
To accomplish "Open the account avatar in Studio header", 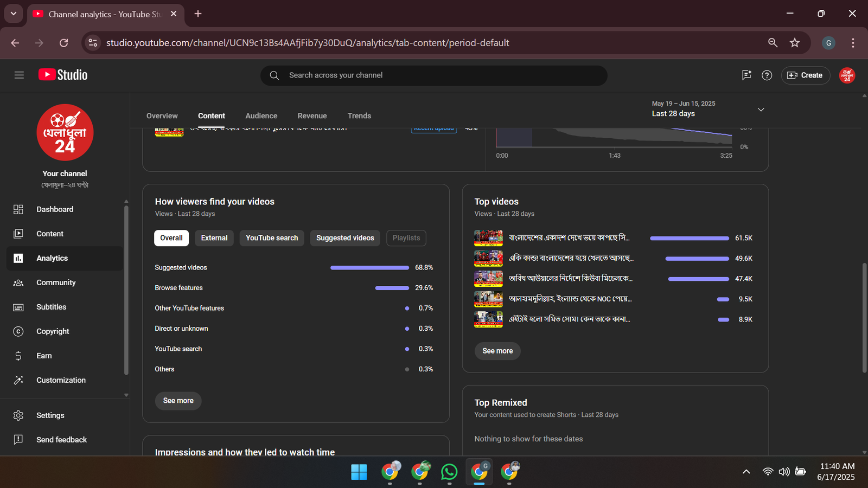I will 847,75.
